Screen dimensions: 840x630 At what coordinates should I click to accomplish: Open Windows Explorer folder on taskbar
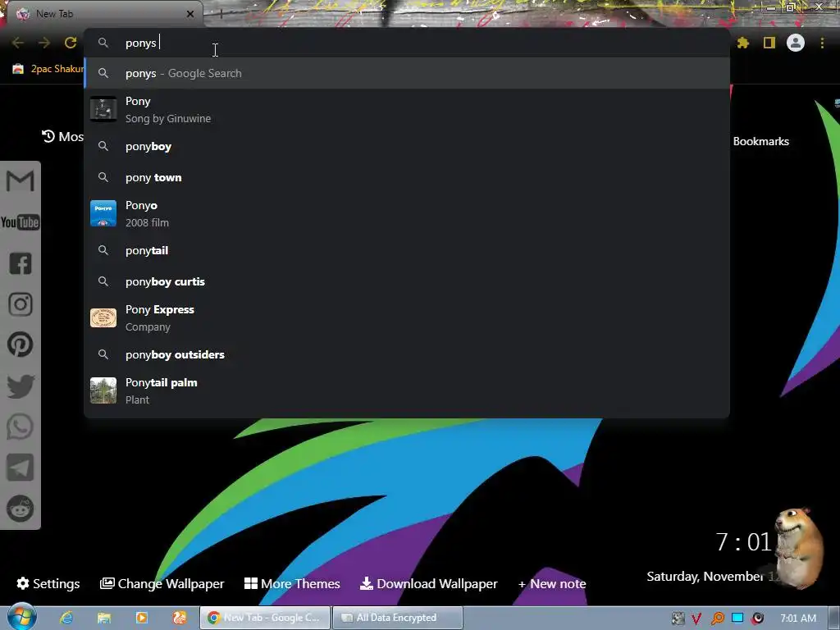(104, 618)
